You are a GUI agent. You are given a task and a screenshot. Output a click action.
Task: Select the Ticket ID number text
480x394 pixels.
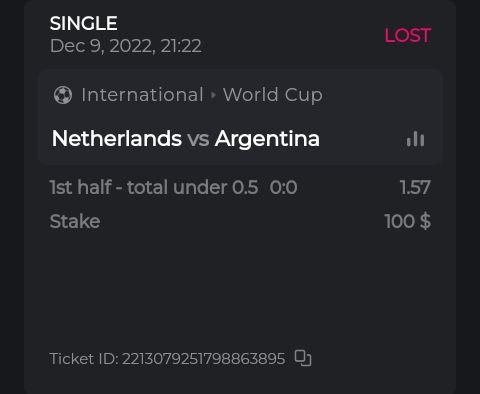(204, 359)
